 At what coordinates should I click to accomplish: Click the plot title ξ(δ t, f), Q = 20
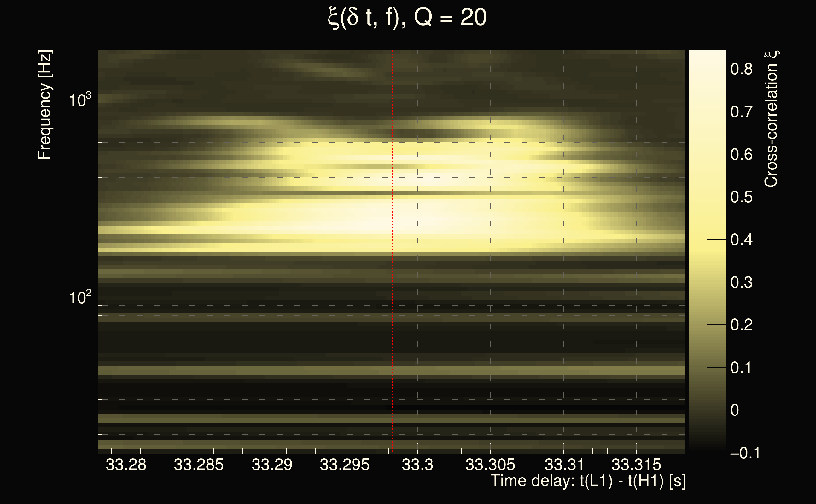407,18
